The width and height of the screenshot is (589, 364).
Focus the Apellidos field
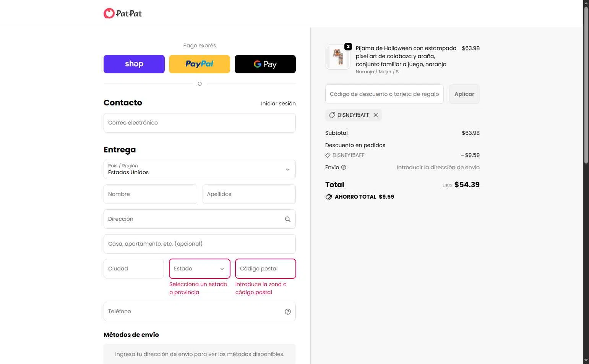pyautogui.click(x=249, y=194)
